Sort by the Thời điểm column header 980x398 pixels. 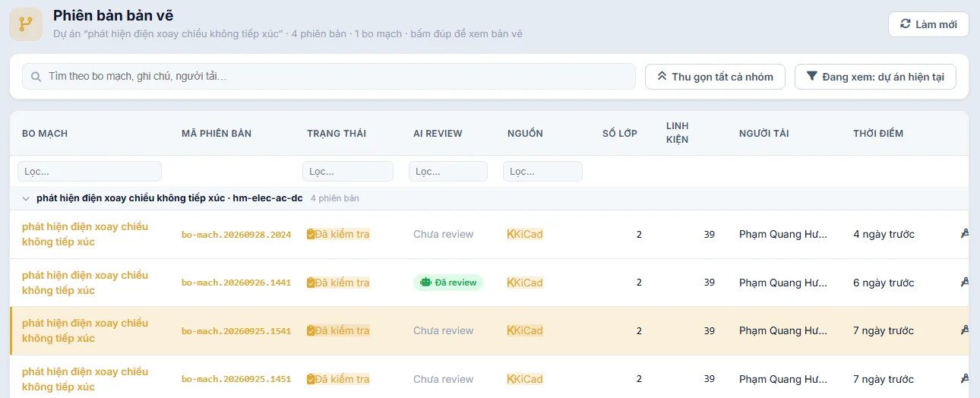pyautogui.click(x=878, y=134)
